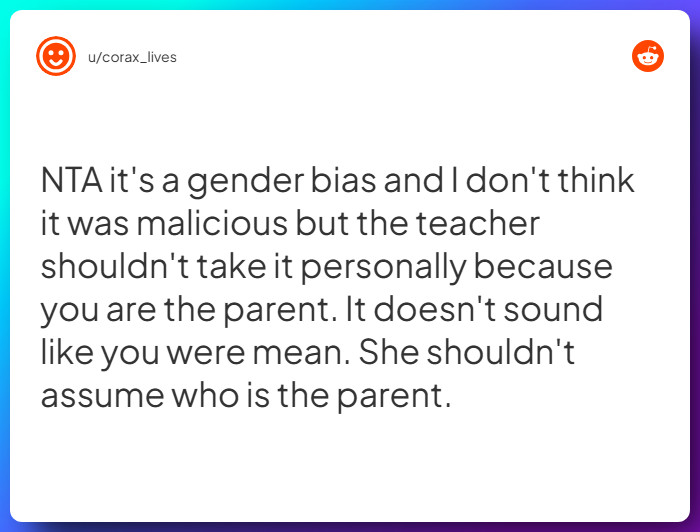The image size is (700, 532).
Task: Click the orange smiley avatar icon
Action: point(56,56)
